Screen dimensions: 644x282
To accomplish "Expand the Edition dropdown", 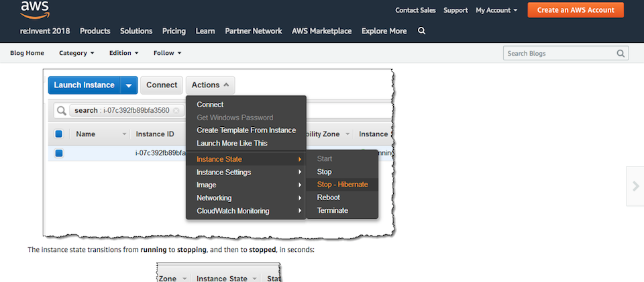I will [x=123, y=53].
